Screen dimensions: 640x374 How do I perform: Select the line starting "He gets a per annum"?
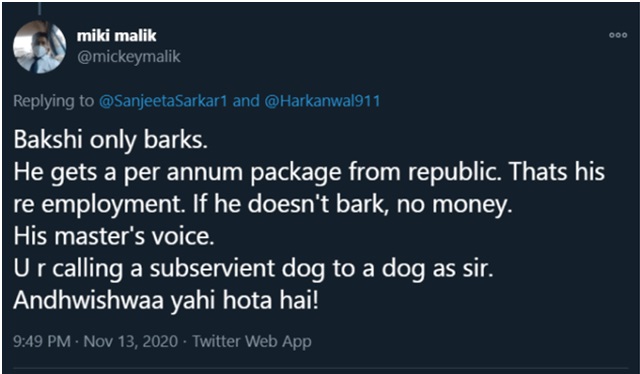point(309,172)
